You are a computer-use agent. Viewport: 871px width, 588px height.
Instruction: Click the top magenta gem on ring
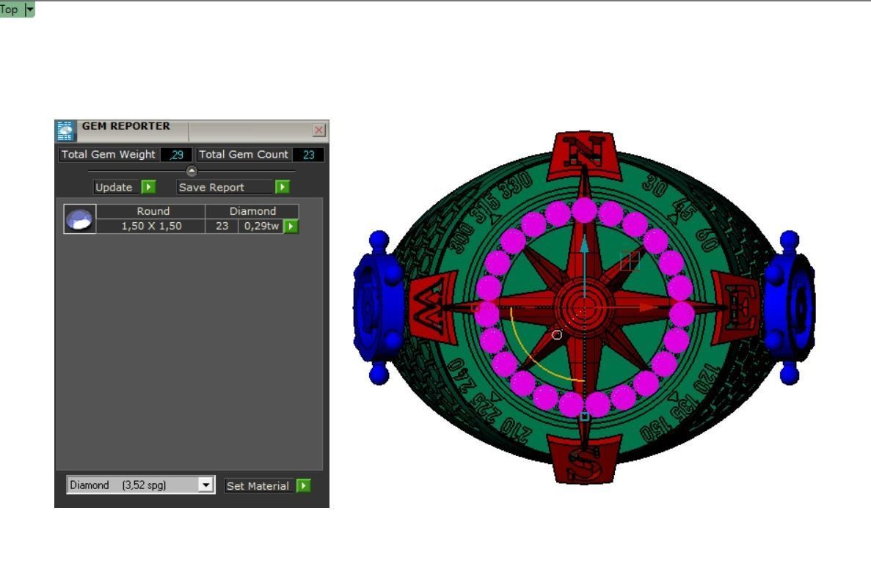click(584, 210)
